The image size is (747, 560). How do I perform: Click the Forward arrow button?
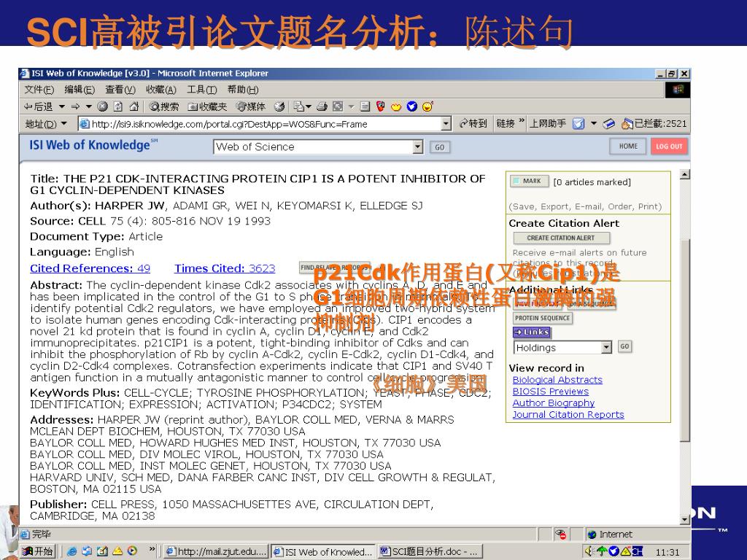(x=75, y=106)
